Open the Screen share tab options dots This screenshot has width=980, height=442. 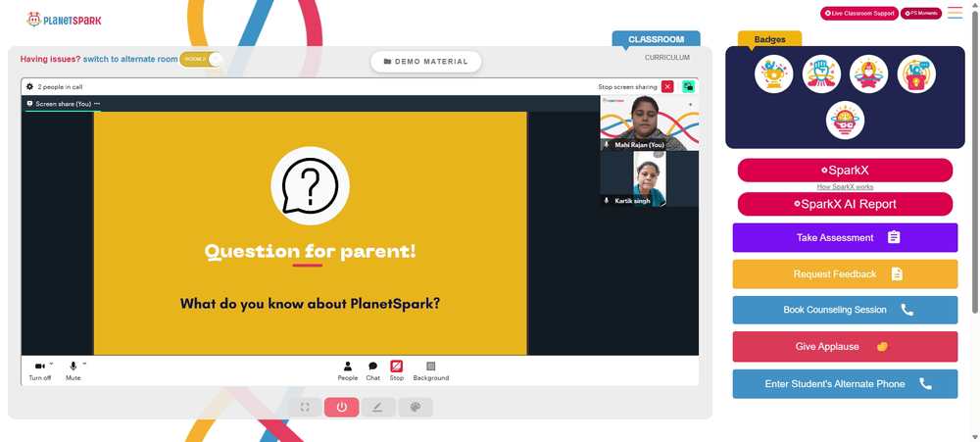click(97, 104)
